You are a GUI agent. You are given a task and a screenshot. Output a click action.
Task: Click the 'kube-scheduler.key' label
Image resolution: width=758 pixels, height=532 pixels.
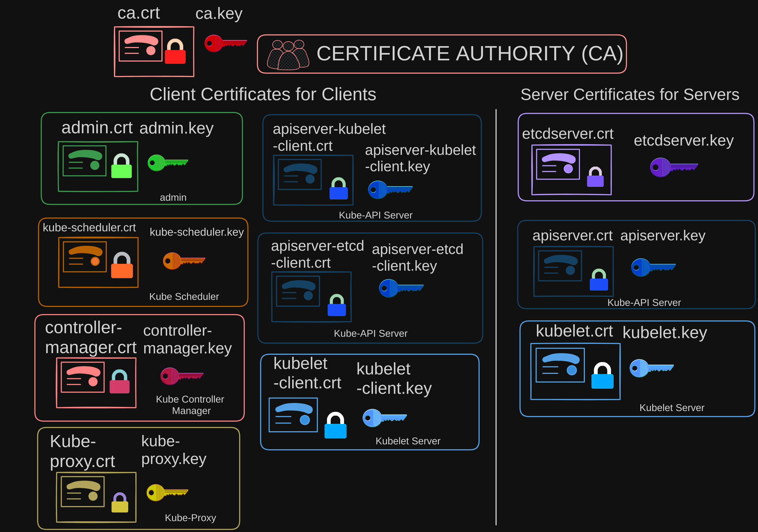197,232
